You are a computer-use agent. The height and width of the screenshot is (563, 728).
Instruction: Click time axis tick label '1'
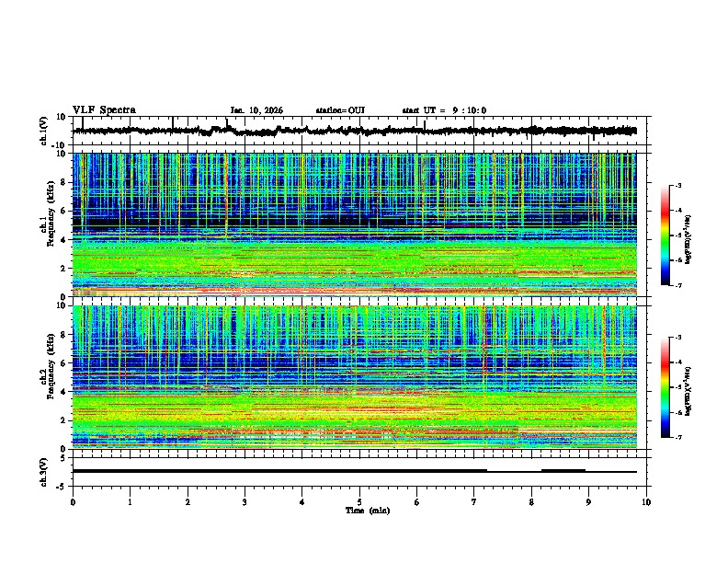(x=130, y=502)
